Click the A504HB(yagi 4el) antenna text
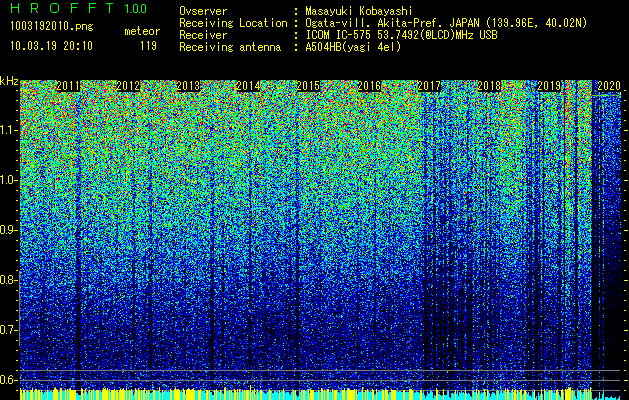 [353, 47]
